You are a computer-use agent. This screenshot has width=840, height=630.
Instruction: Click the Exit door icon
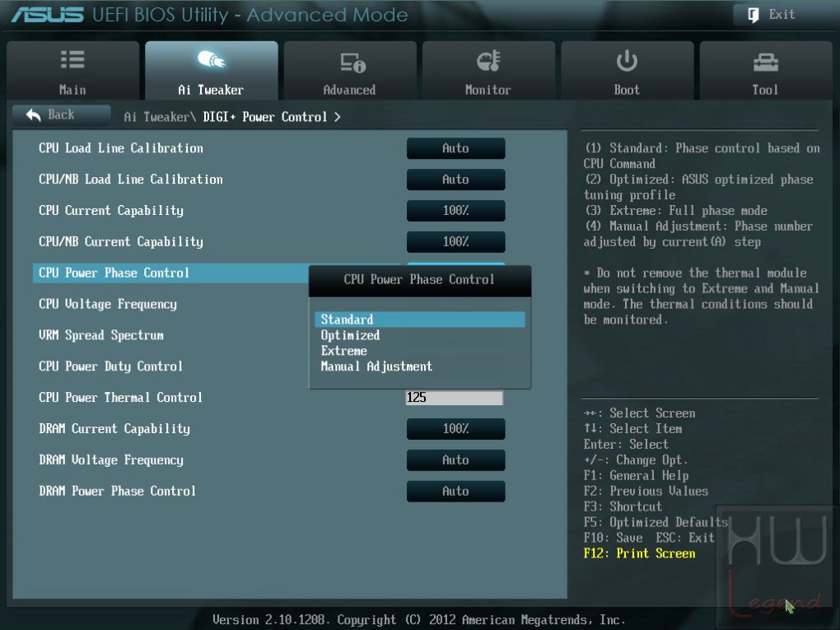[x=753, y=15]
